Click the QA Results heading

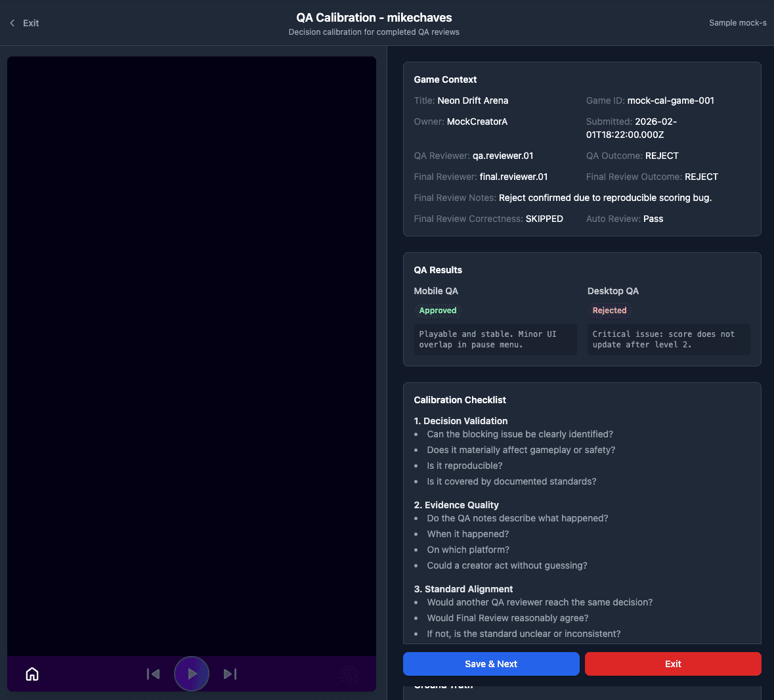pyautogui.click(x=438, y=270)
